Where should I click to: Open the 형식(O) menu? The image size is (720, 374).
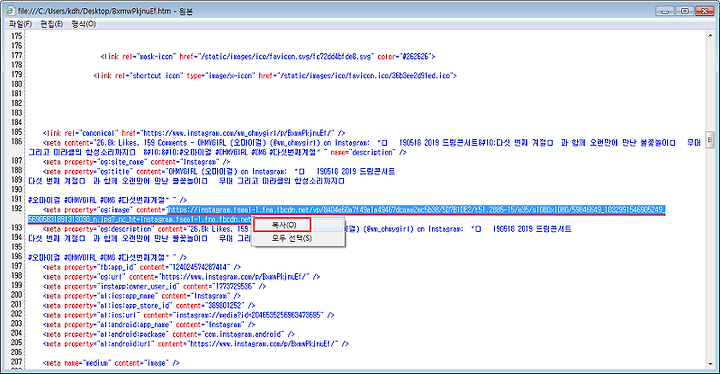pyautogui.click(x=84, y=24)
